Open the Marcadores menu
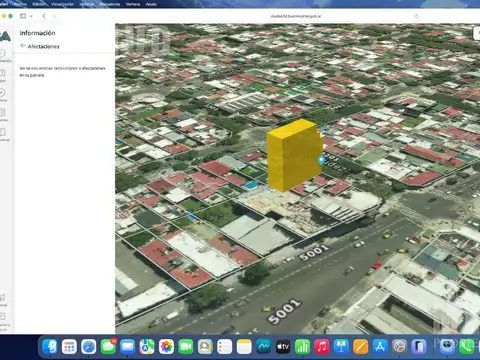Viewport: 480px width, 360px height. coord(110,4)
